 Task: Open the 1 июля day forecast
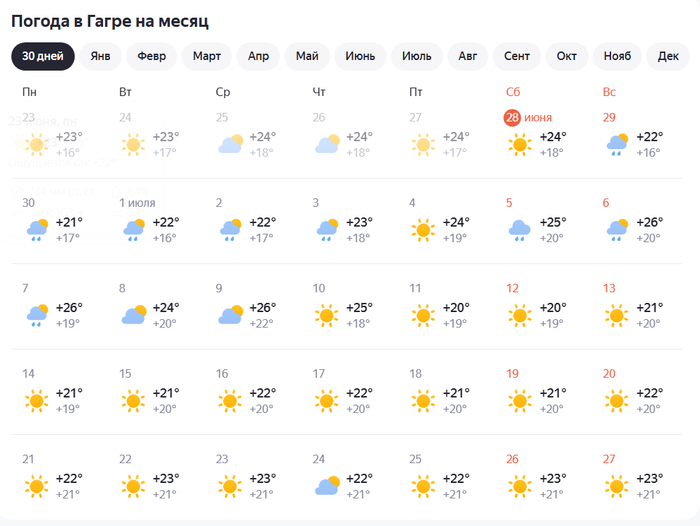tap(137, 203)
